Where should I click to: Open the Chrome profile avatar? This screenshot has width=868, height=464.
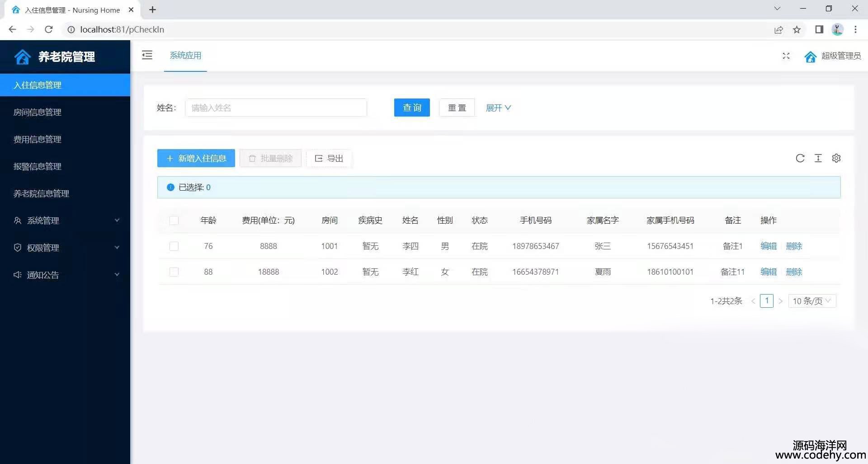(838, 29)
